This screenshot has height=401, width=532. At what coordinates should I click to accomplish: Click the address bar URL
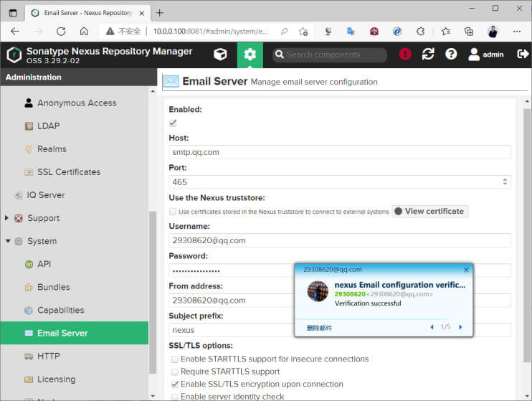210,32
